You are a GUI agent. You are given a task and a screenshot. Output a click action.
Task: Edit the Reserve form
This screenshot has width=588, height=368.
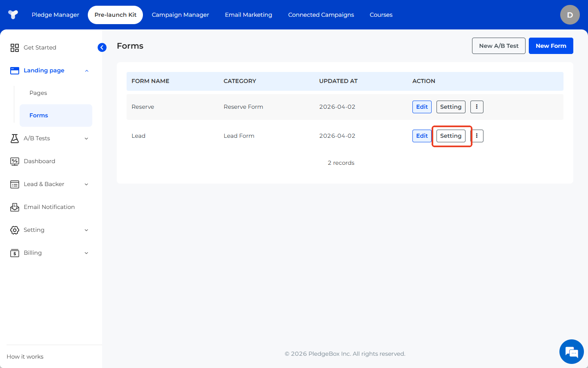(422, 107)
